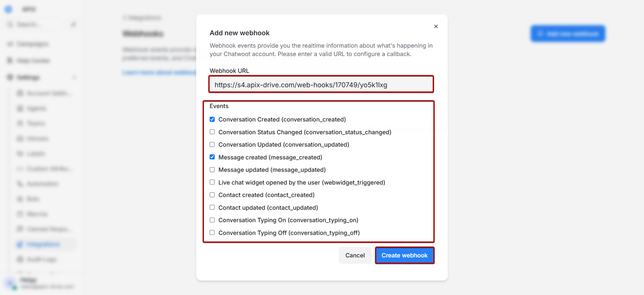Click the Webhook URL input field
The height and width of the screenshot is (295, 644).
point(321,85)
